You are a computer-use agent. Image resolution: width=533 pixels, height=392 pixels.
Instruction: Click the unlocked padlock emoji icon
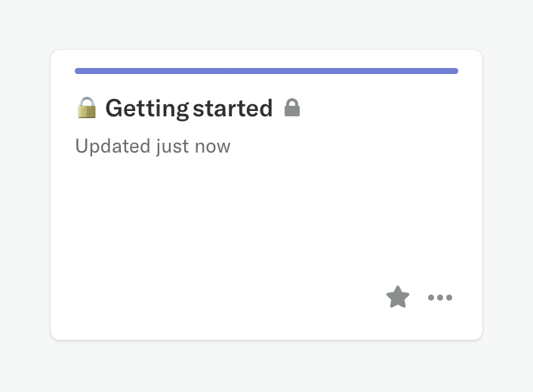87,108
